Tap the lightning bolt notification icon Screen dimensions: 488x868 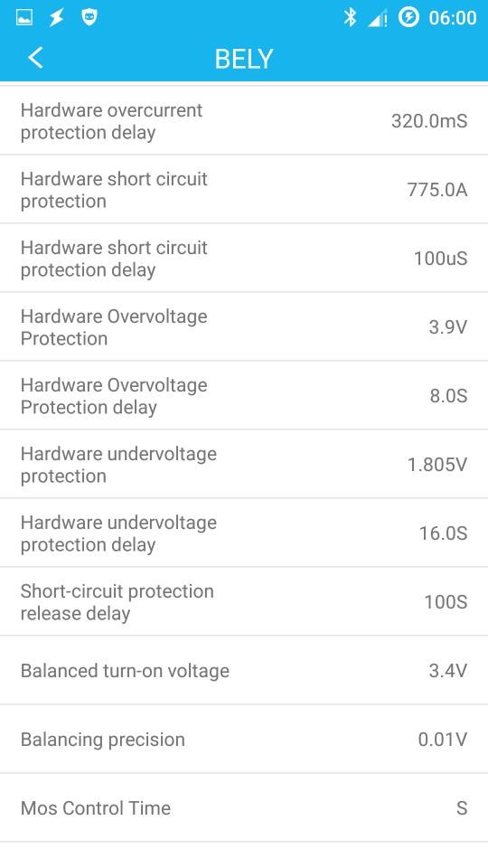pos(56,18)
